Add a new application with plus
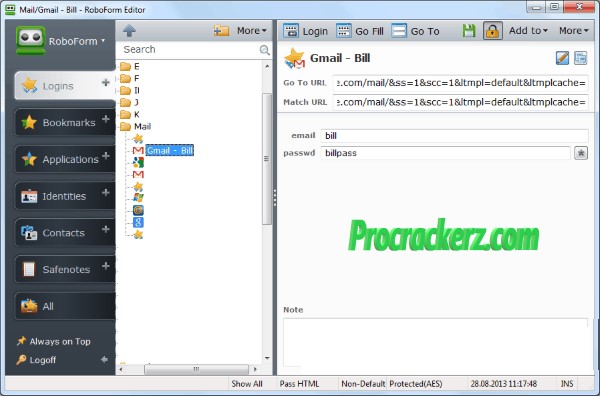This screenshot has height=396, width=600. (106, 156)
